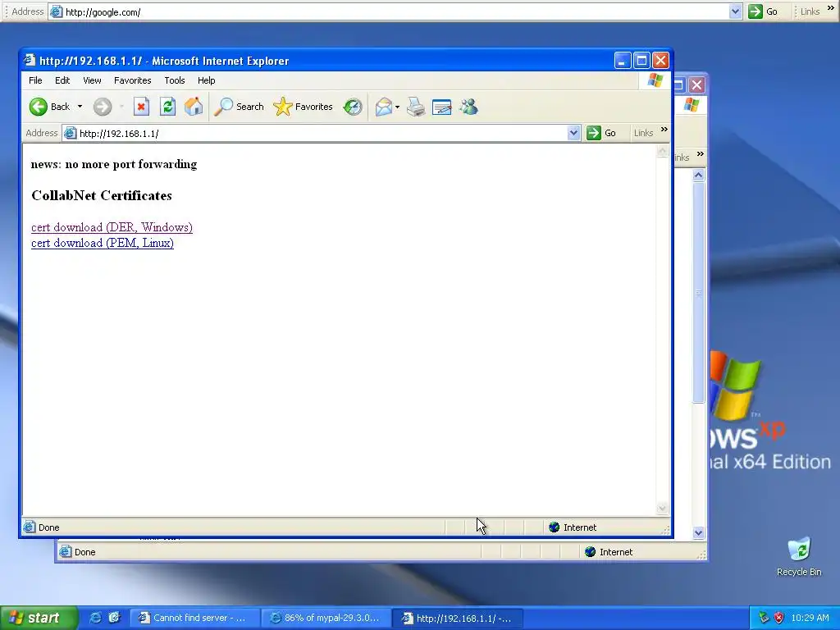Viewport: 840px width, 630px height.
Task: Expand the Links chevron in the back window
Action: click(x=701, y=154)
